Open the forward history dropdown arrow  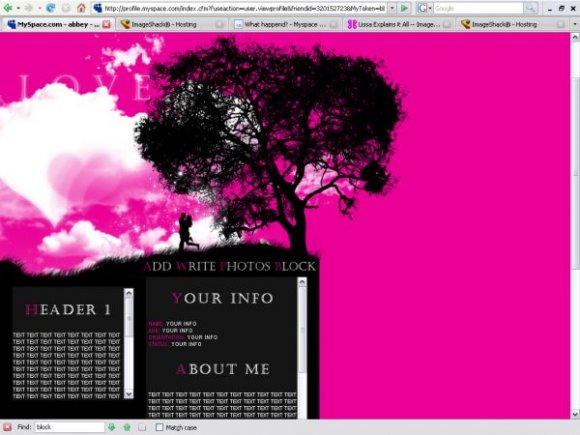pyautogui.click(x=39, y=8)
